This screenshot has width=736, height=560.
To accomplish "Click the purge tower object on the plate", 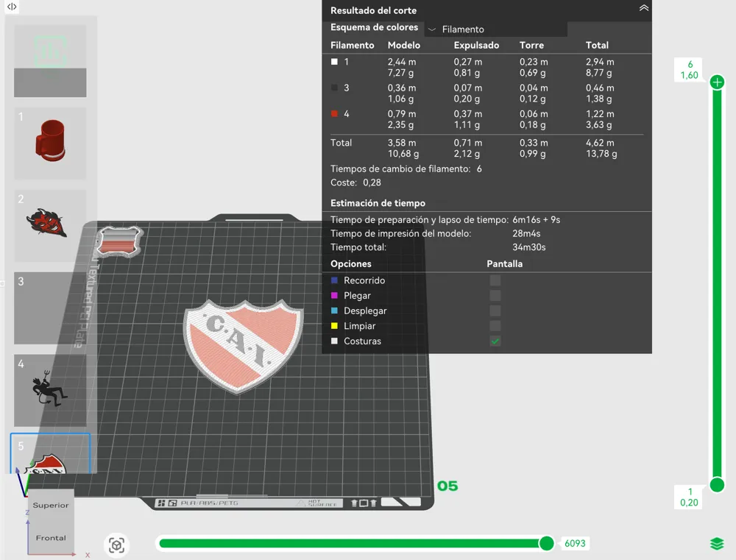I will click(120, 241).
